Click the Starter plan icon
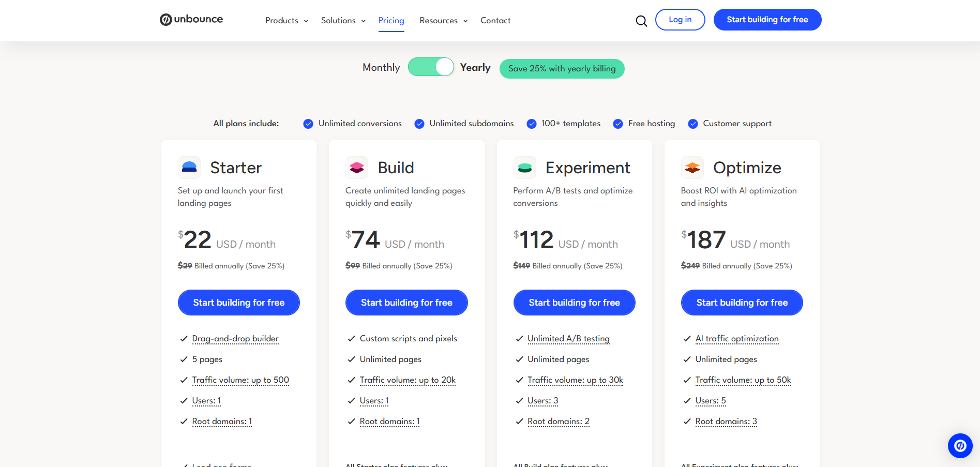 [x=189, y=167]
